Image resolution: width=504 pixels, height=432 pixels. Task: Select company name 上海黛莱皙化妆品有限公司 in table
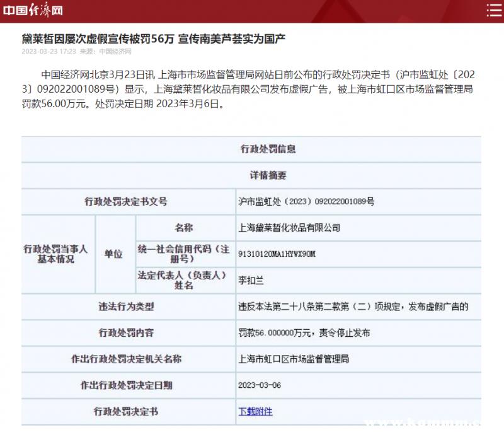(289, 228)
